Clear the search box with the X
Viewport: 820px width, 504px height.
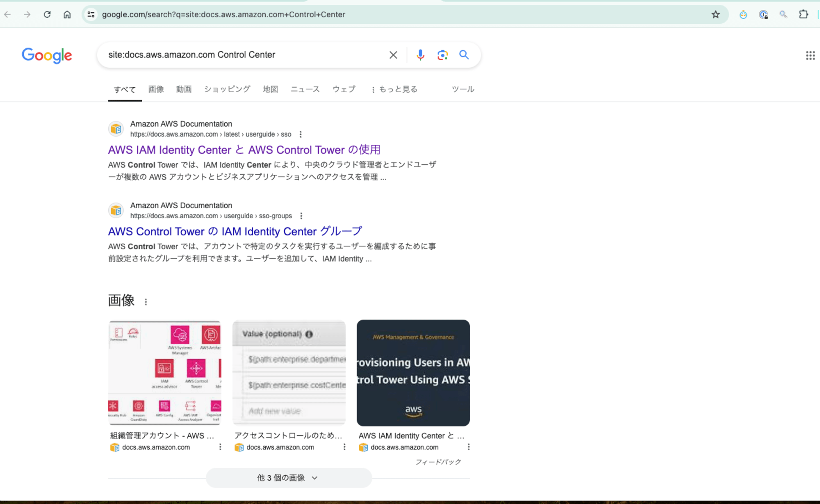pyautogui.click(x=393, y=55)
